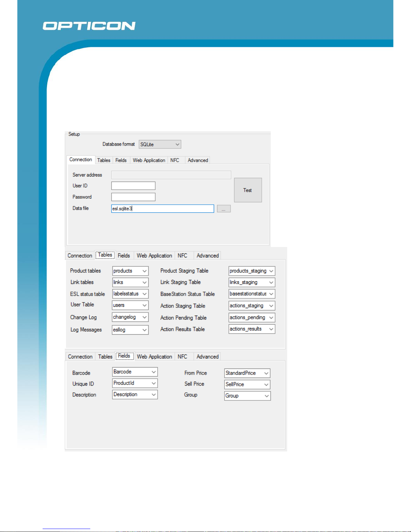Expand the Link tables dropdown showing links
411x532 pixels.
(x=131, y=282)
